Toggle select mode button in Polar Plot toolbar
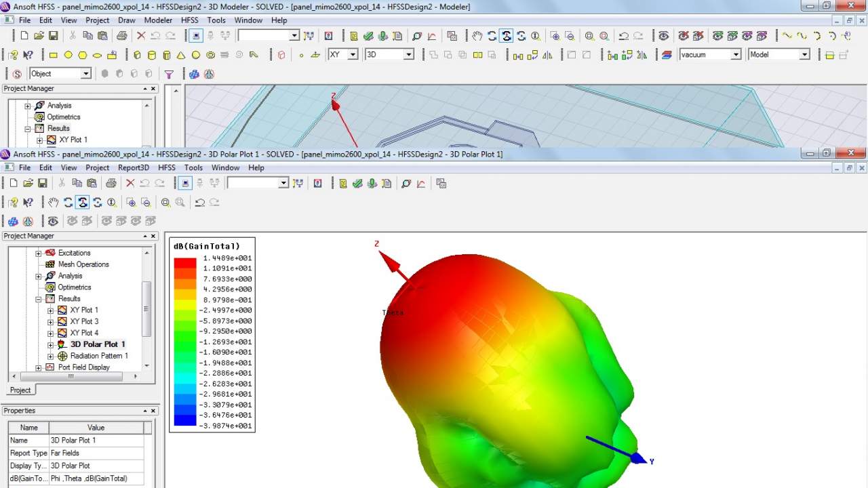The width and height of the screenshot is (868, 488). click(185, 183)
